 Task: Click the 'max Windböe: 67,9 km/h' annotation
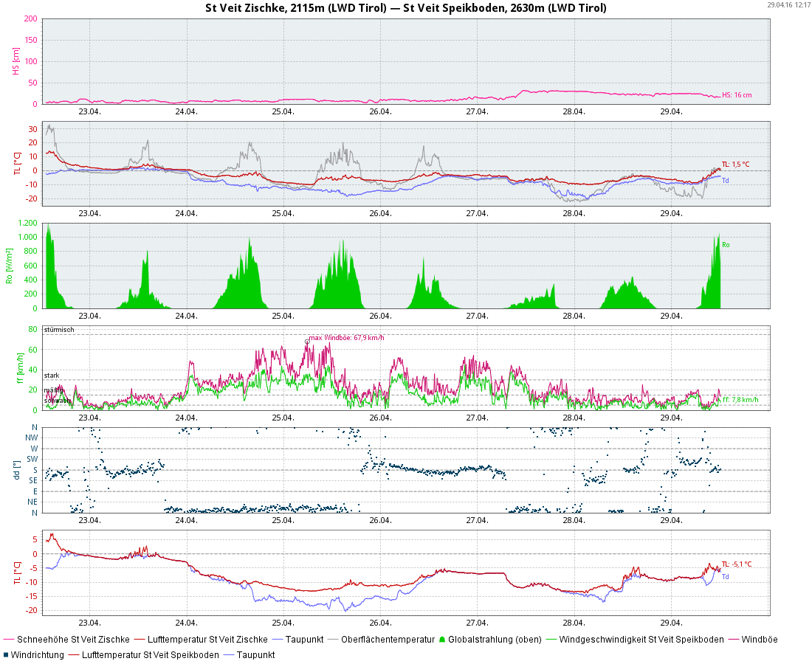tap(346, 338)
